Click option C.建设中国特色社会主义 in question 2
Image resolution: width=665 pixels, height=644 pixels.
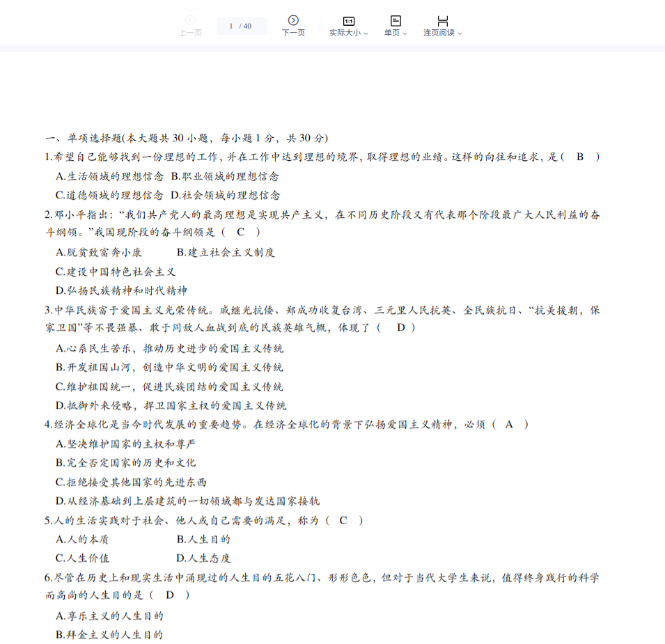pos(116,272)
